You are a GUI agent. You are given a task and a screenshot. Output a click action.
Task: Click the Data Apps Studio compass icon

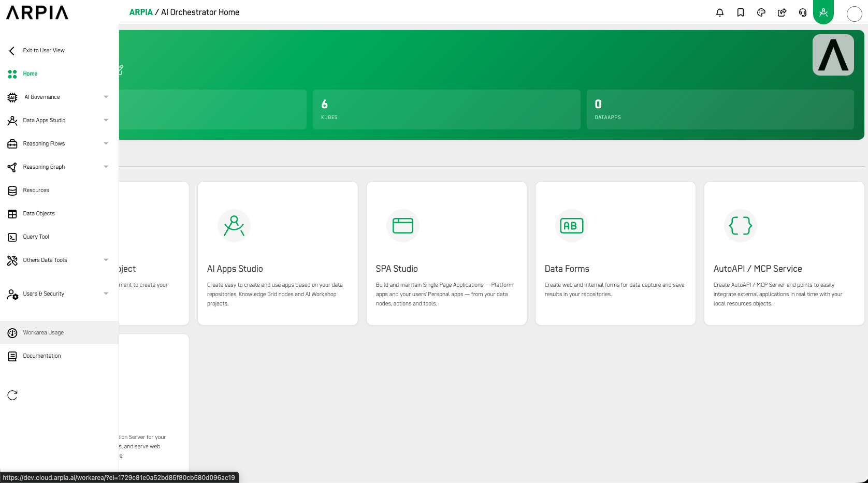12,121
